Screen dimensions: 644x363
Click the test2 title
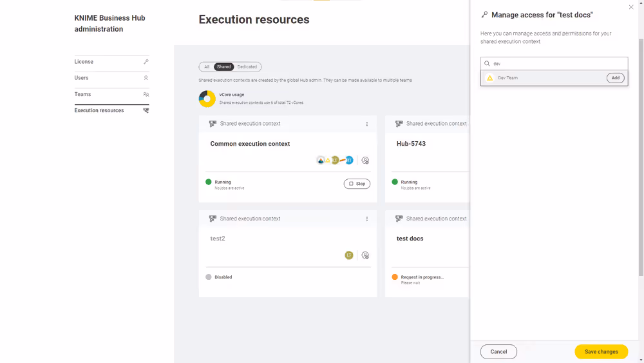tap(218, 239)
